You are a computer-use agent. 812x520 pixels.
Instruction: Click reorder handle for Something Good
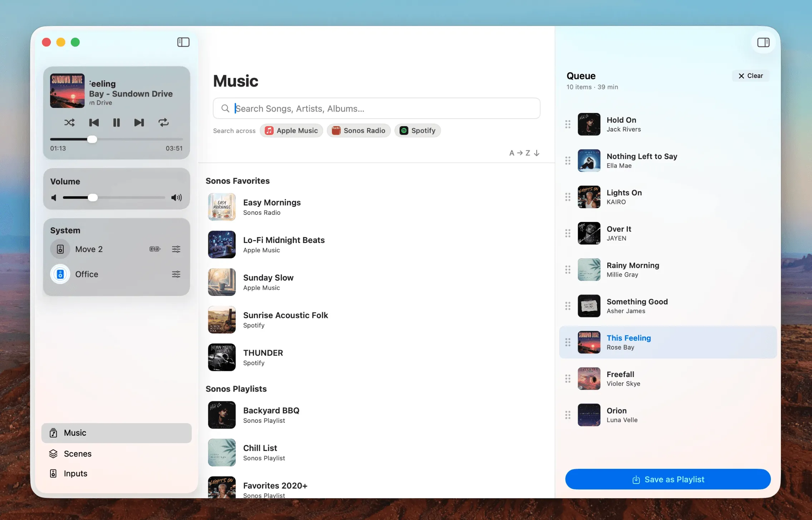(x=568, y=306)
